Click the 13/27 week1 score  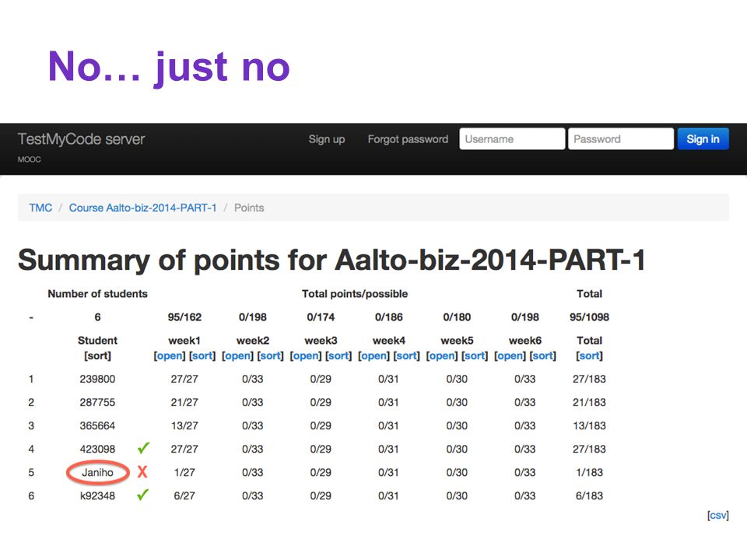click(184, 425)
